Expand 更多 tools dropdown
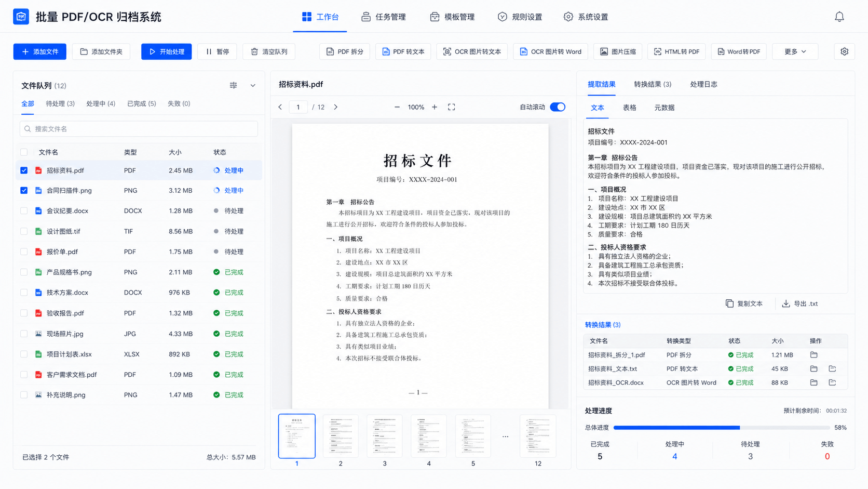Screen dimensions: 868x489 click(795, 51)
